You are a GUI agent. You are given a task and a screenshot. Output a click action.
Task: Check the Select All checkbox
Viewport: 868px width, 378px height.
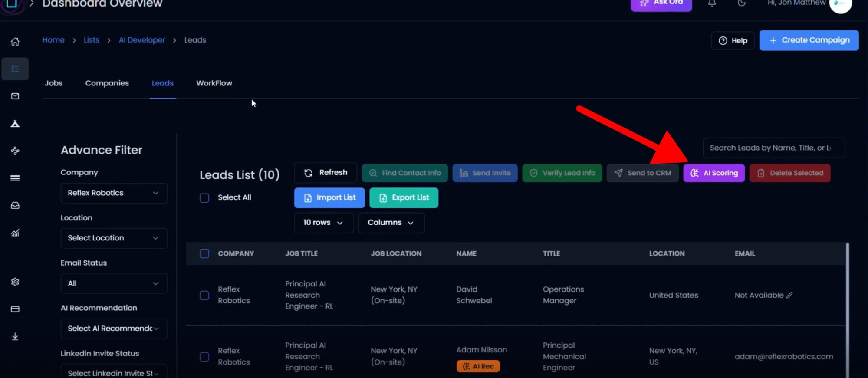click(x=204, y=198)
